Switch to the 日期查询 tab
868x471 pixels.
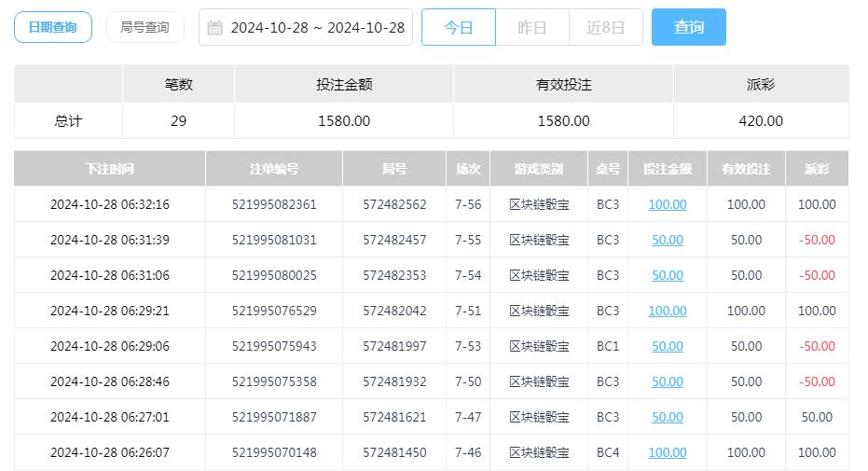point(53,27)
